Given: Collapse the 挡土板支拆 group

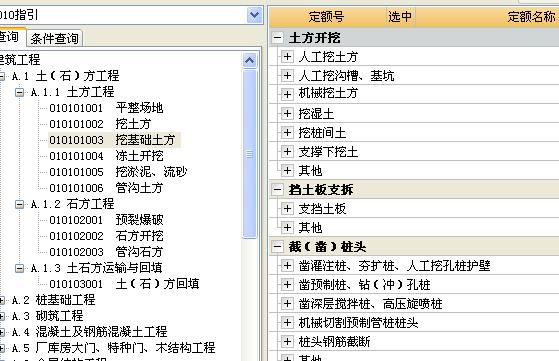Looking at the screenshot, I should pos(278,190).
